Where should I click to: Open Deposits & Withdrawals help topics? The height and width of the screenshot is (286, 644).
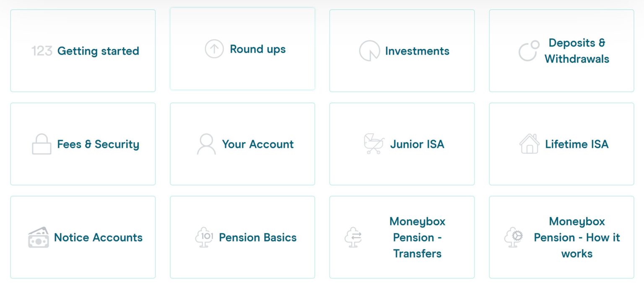tap(576, 51)
